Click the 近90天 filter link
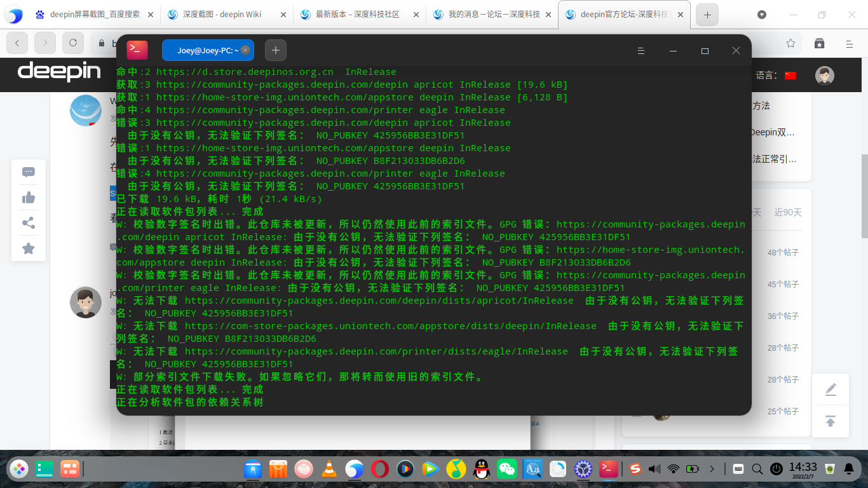This screenshot has width=868, height=488. tap(788, 213)
